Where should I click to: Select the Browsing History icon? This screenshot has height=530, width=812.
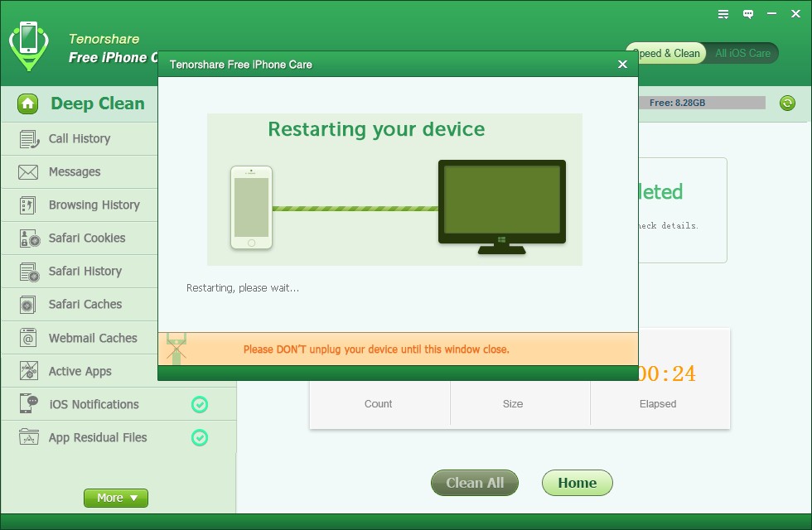28,205
